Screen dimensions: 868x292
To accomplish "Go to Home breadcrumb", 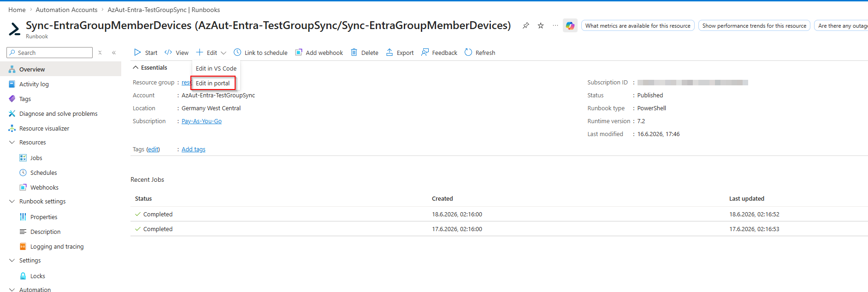I will 17,10.
